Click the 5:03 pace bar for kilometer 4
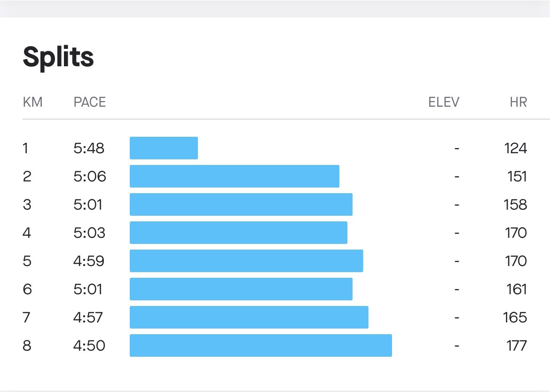 click(238, 233)
